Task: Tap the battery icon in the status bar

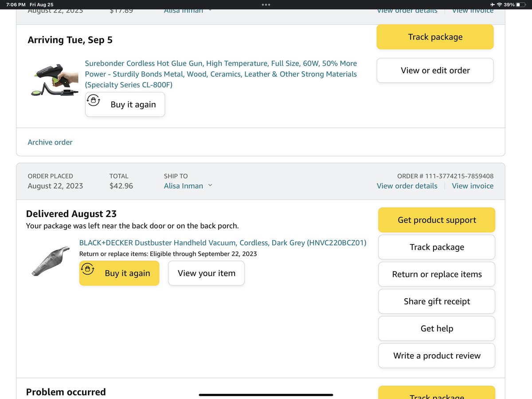Action: click(x=521, y=4)
